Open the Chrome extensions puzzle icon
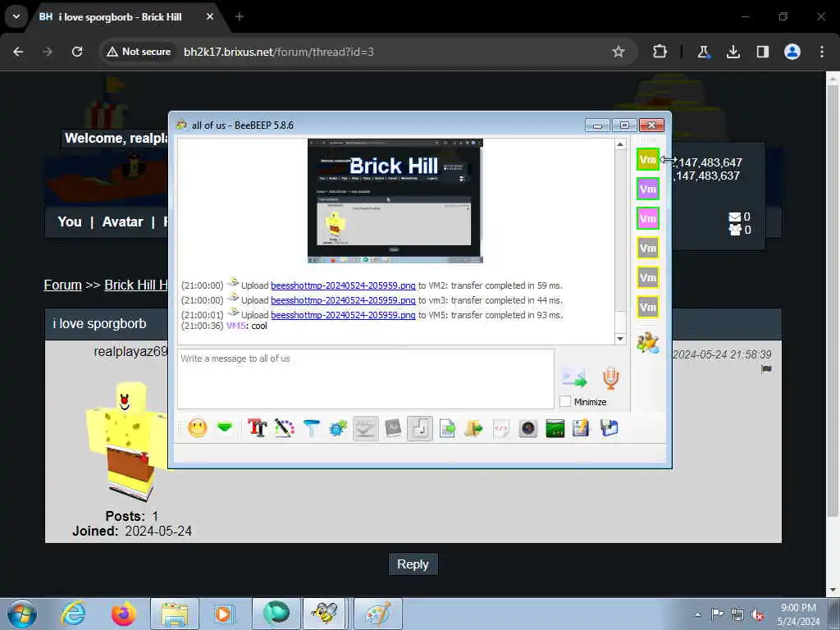This screenshot has height=630, width=840. point(660,52)
